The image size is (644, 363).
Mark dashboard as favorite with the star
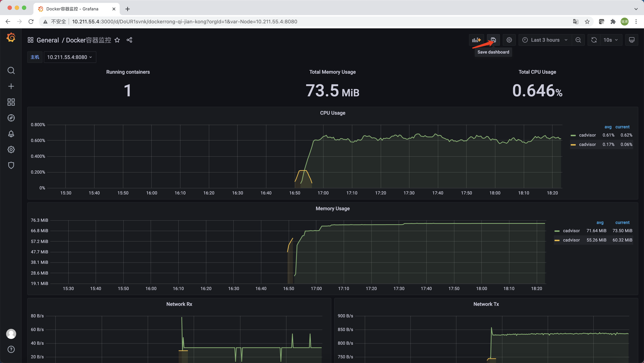point(117,40)
